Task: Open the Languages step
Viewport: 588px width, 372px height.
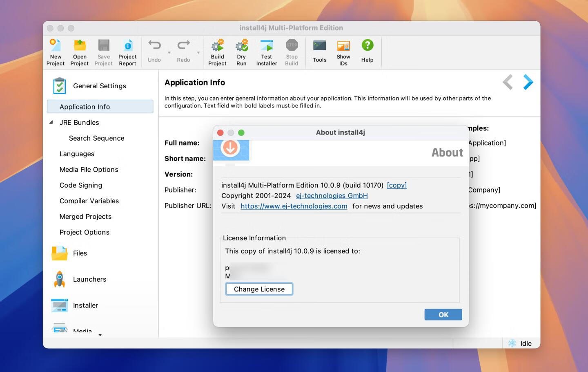Action: [x=77, y=154]
